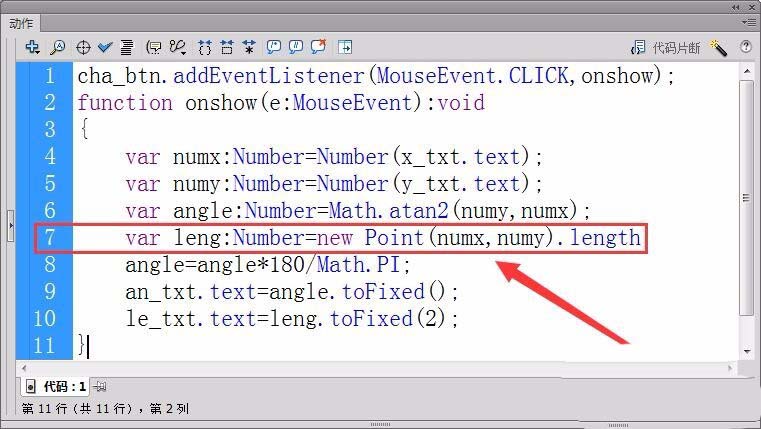Click 'y_txt.text' on line 5
The height and width of the screenshot is (429, 761).
coord(460,184)
